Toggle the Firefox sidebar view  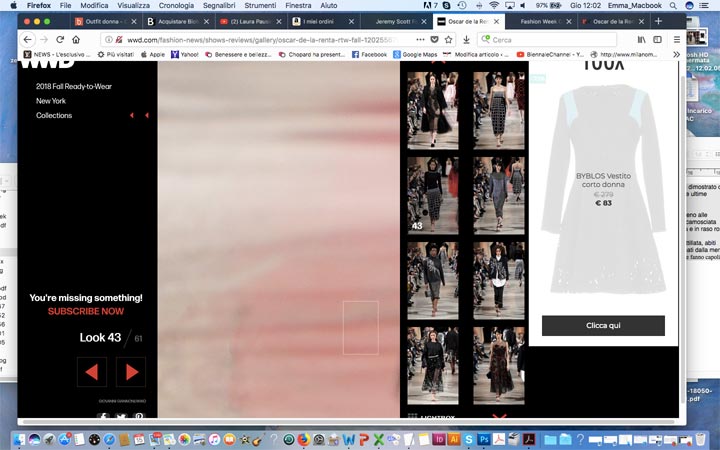(658, 39)
